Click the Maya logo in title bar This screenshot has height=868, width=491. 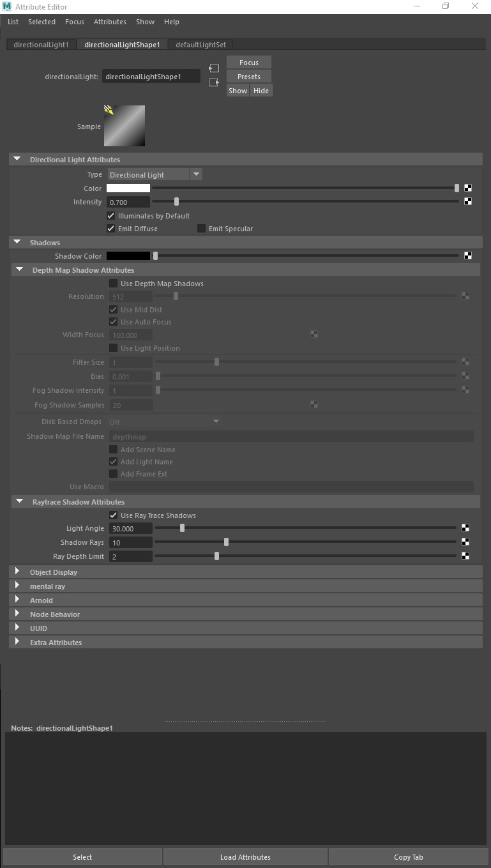tap(8, 6)
